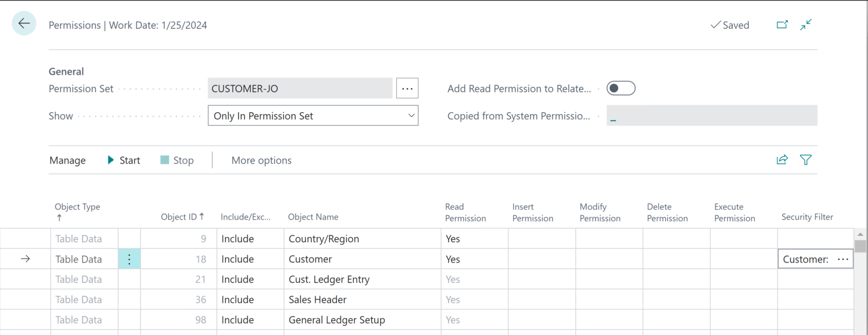Image resolution: width=868 pixels, height=335 pixels.
Task: Enable Add Read Permission to Related toggle
Action: point(620,88)
